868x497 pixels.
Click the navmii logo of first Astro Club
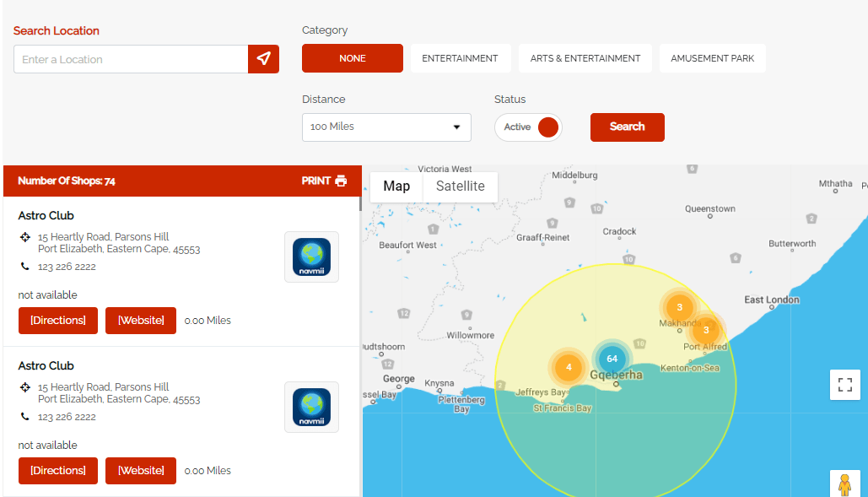311,257
